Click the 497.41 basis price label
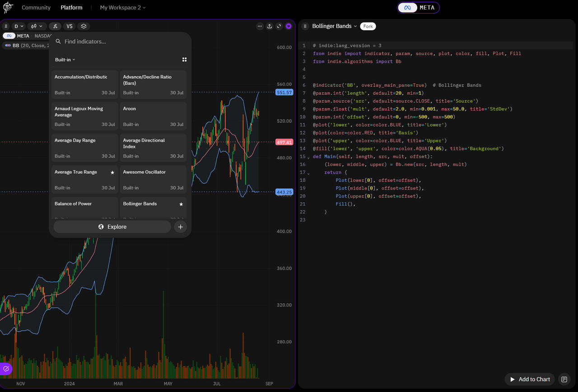 284,142
